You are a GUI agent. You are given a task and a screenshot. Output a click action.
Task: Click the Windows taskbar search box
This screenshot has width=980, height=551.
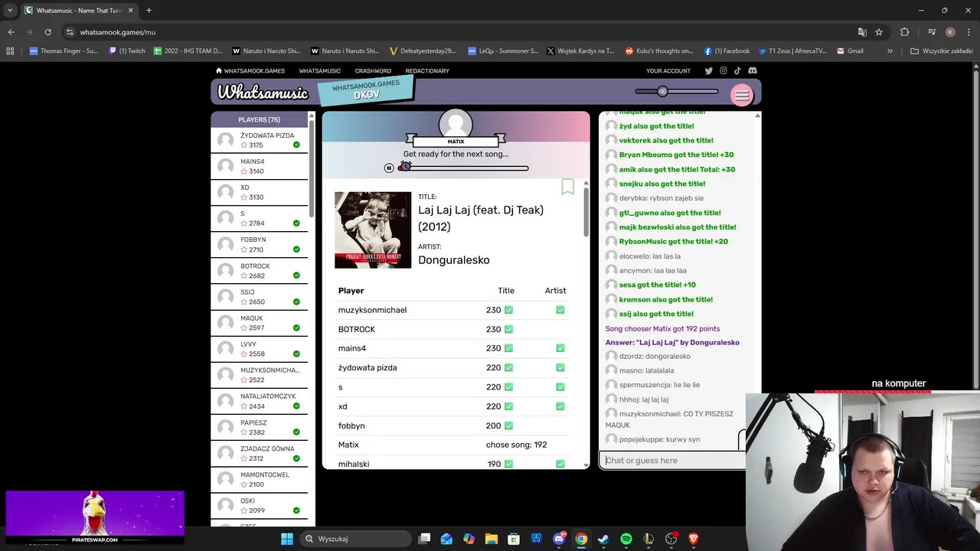coord(355,539)
